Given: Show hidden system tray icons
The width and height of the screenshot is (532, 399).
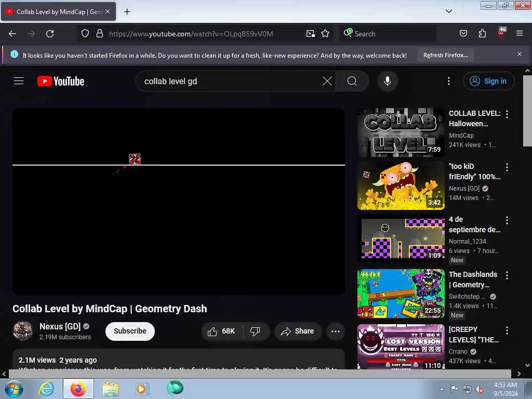Looking at the screenshot, I should pos(442,389).
